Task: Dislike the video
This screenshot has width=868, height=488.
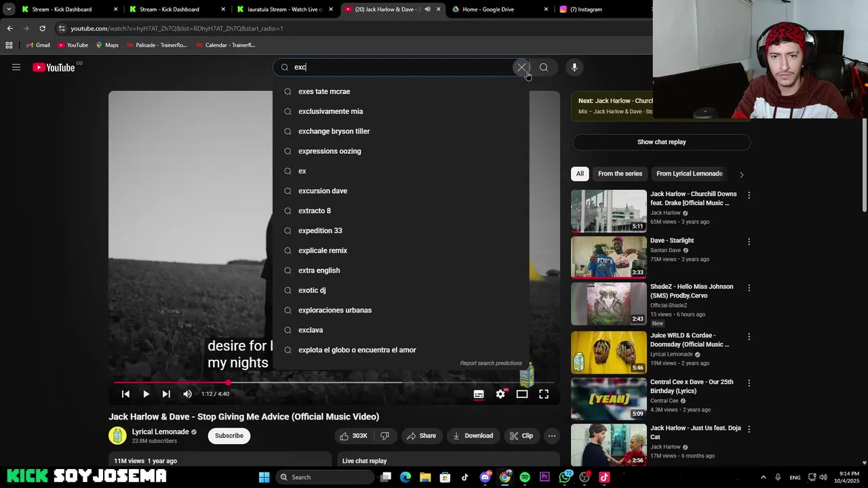Action: pos(384,436)
